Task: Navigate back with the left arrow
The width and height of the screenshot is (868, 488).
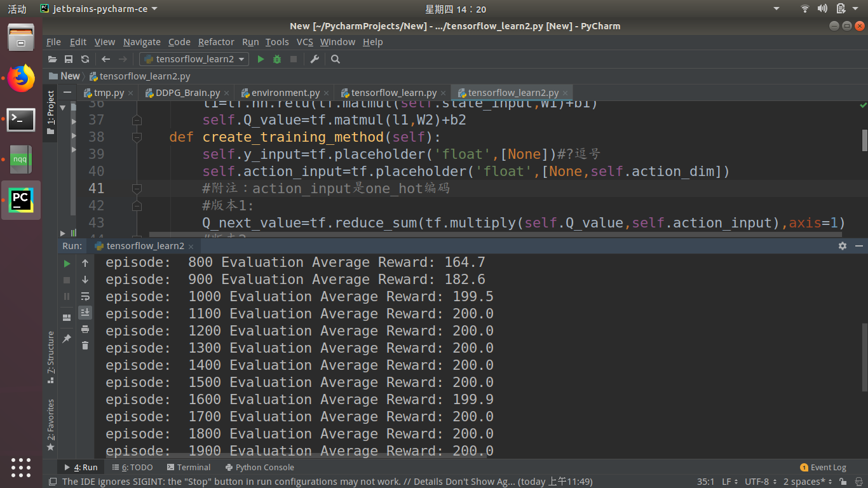Action: click(x=105, y=59)
